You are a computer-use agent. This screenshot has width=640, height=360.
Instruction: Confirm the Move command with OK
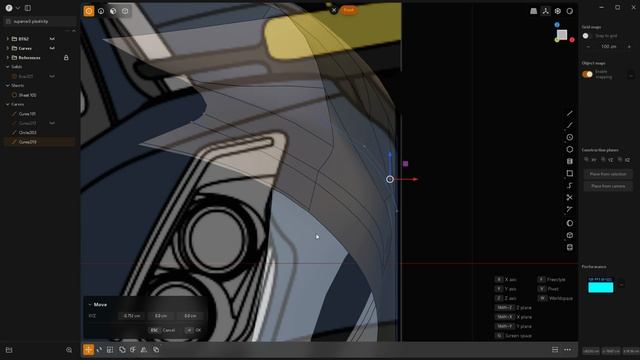click(193, 330)
